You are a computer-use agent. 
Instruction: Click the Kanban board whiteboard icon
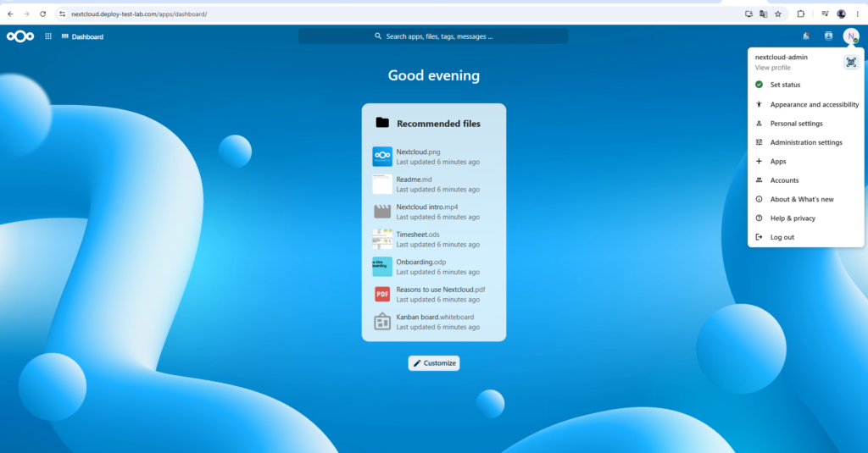point(382,322)
